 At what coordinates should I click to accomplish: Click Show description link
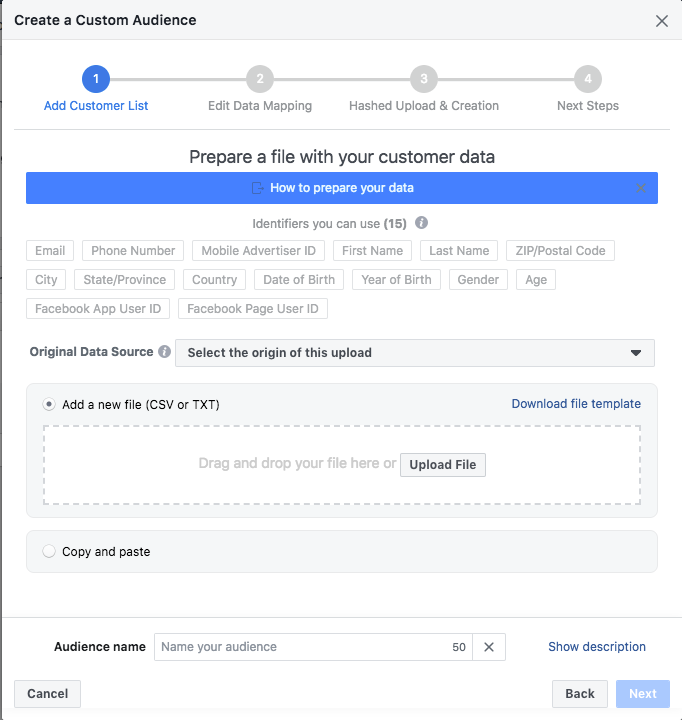click(597, 647)
